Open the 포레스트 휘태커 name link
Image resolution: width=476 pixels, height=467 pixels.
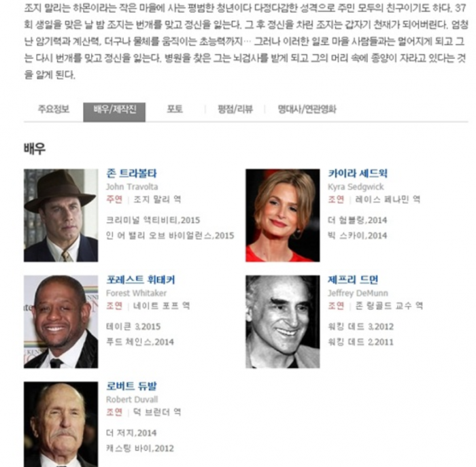tap(141, 279)
